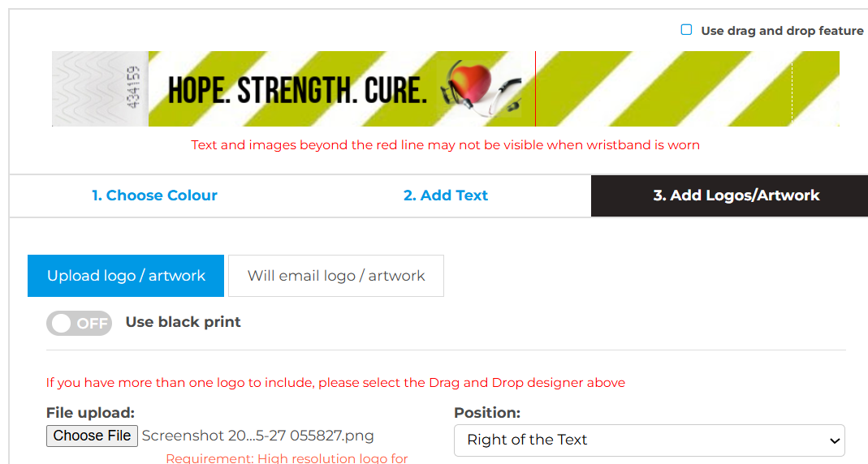Click the HOPE. STRENGTH. CURE. wristband text

[297, 91]
